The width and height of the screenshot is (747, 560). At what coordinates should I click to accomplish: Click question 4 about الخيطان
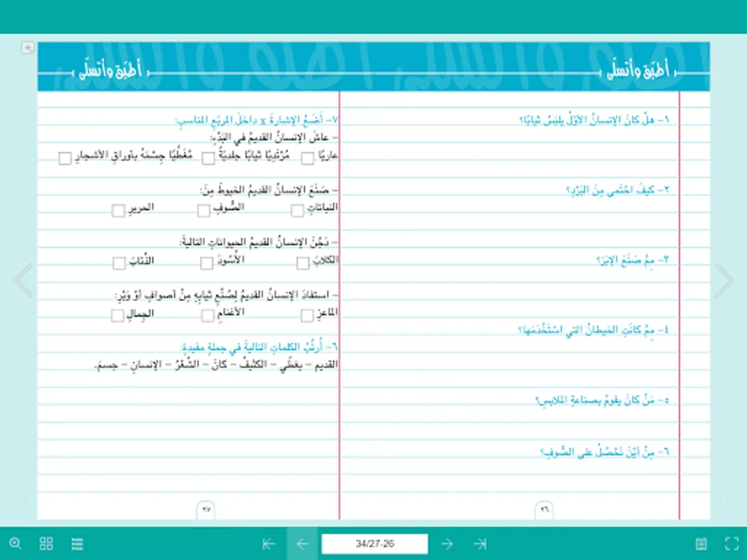[593, 330]
